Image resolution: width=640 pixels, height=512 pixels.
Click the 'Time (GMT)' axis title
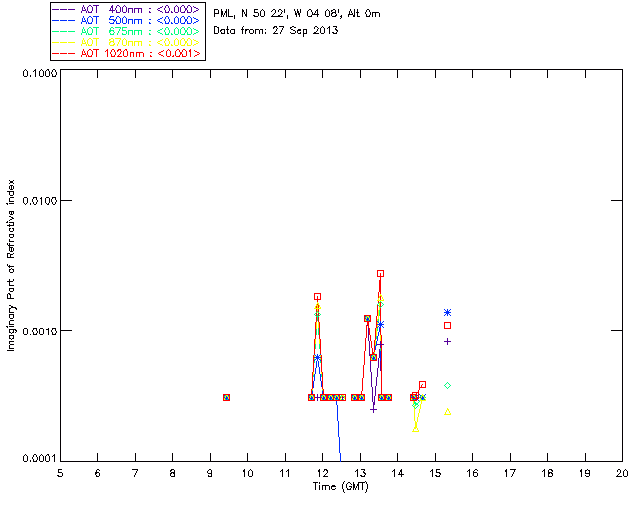coord(340,487)
